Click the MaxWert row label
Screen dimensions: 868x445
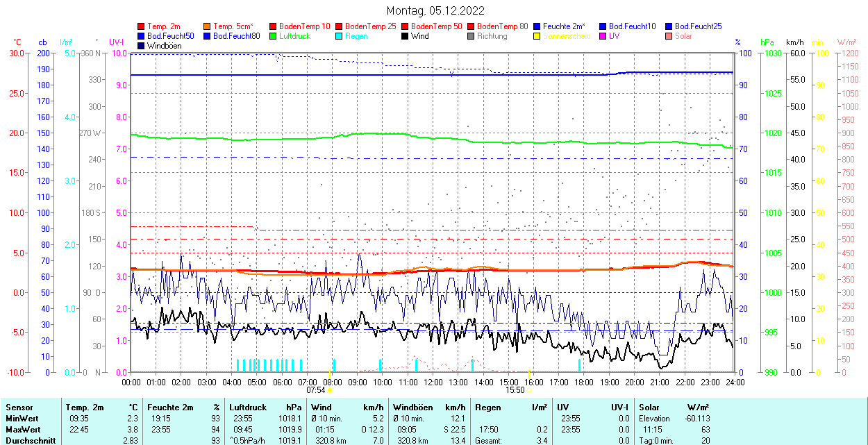coord(22,430)
